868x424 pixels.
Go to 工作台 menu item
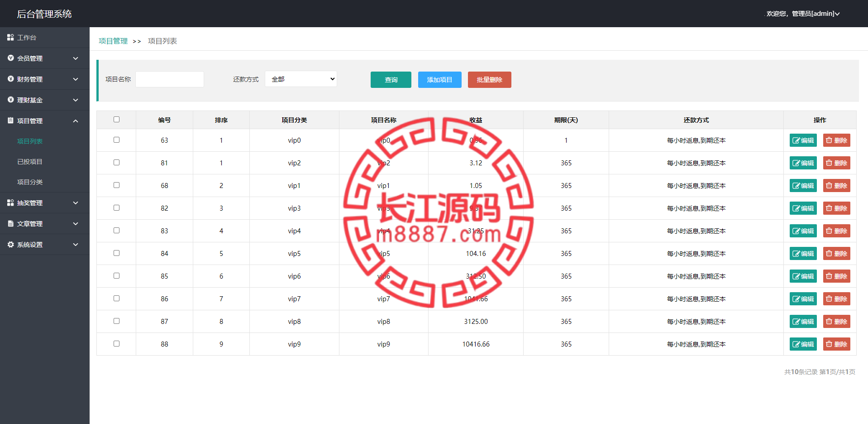click(45, 38)
